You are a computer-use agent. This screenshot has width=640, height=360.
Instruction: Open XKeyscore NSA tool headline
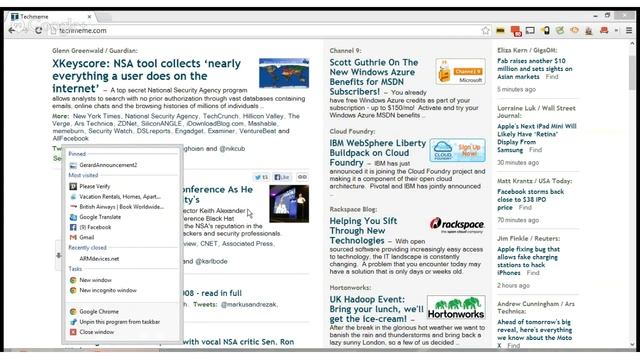[x=147, y=76]
